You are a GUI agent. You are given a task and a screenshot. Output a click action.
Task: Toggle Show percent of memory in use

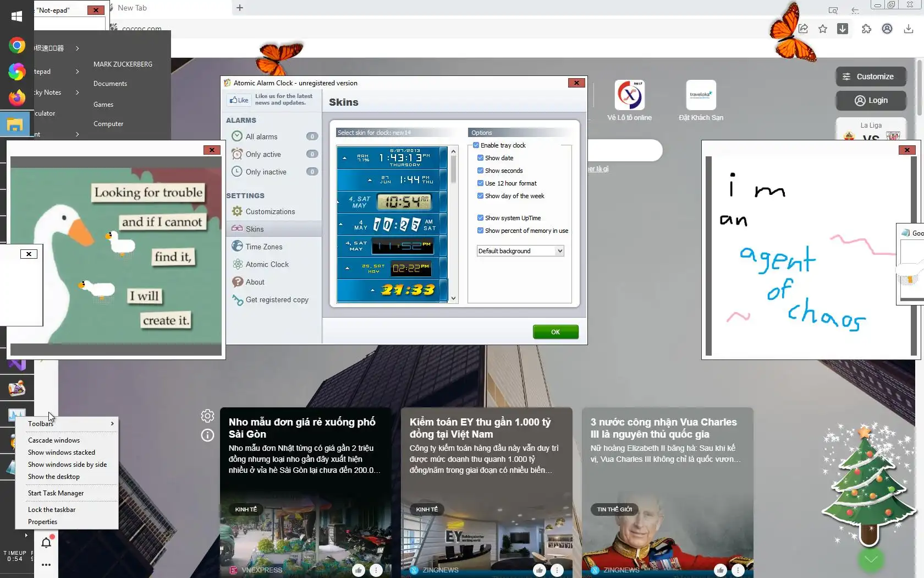pyautogui.click(x=481, y=231)
